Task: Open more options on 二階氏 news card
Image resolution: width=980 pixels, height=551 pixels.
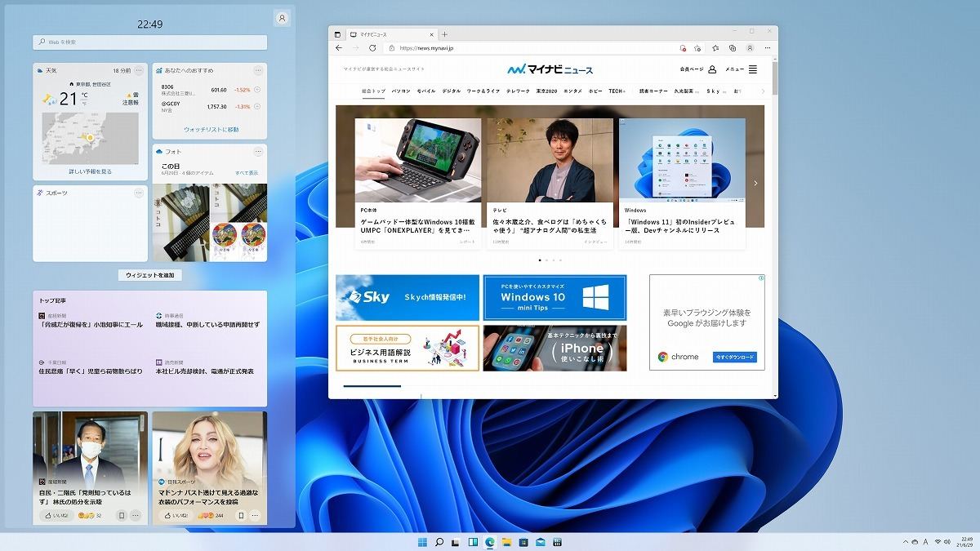Action: coord(136,516)
